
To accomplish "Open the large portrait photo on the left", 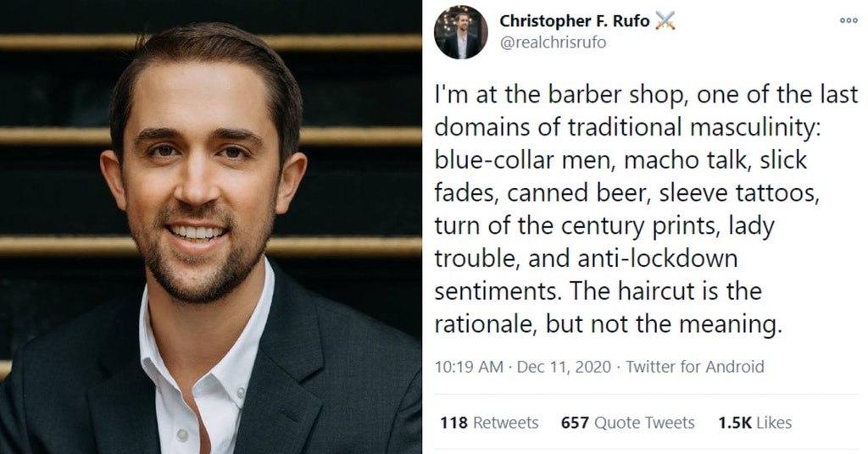I will pos(210,227).
